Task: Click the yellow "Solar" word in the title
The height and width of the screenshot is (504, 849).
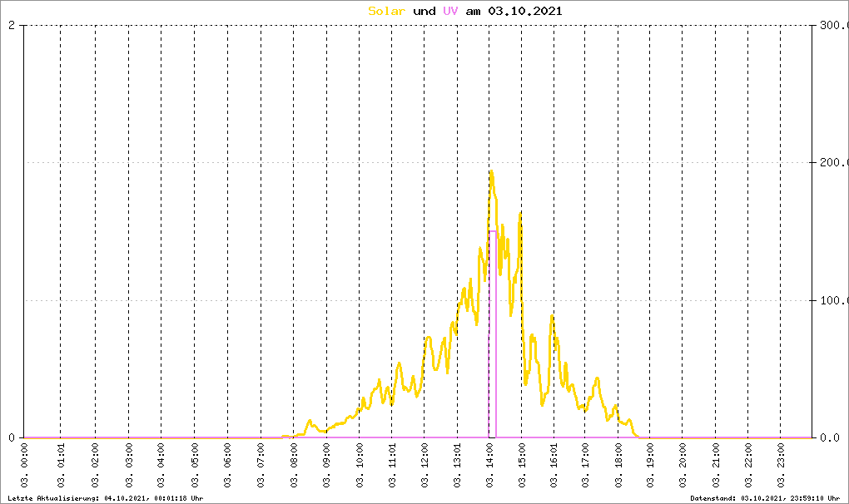Action: tap(386, 11)
